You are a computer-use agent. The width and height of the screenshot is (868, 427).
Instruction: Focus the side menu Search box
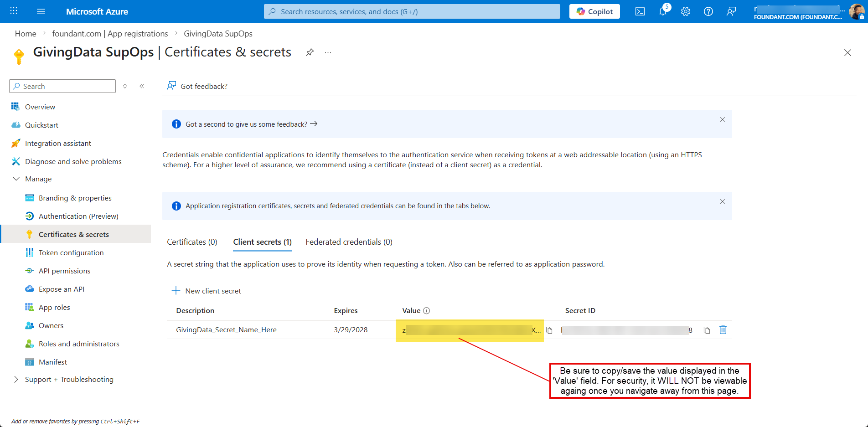tap(62, 86)
